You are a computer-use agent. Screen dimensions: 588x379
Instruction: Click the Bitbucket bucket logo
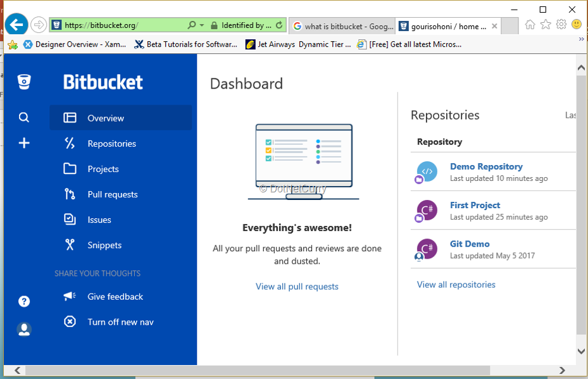click(x=23, y=82)
